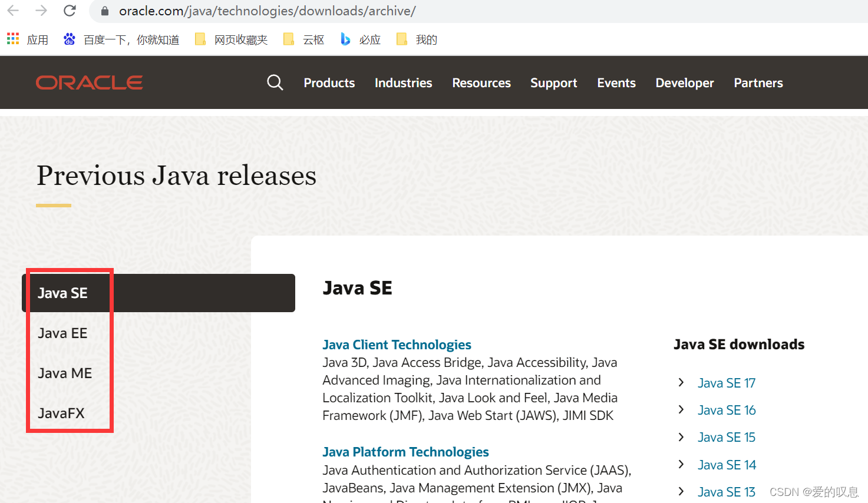Open the Partners menu

pyautogui.click(x=758, y=83)
